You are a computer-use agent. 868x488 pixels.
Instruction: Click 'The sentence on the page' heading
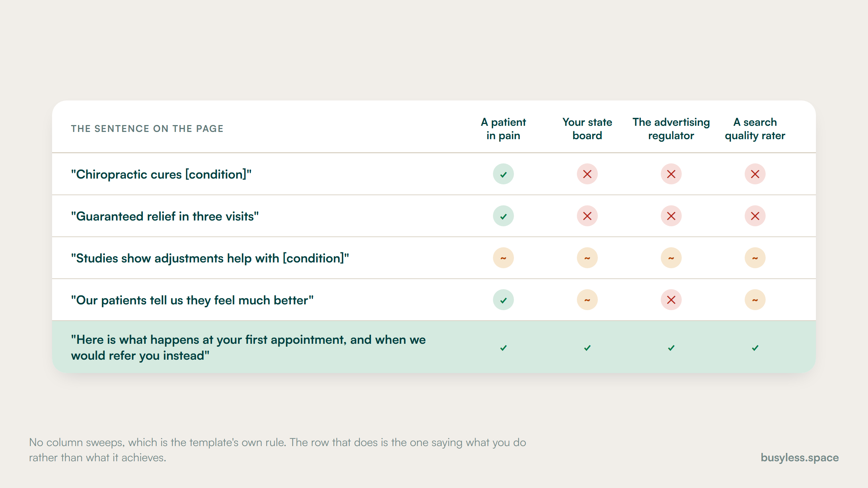[x=147, y=129]
